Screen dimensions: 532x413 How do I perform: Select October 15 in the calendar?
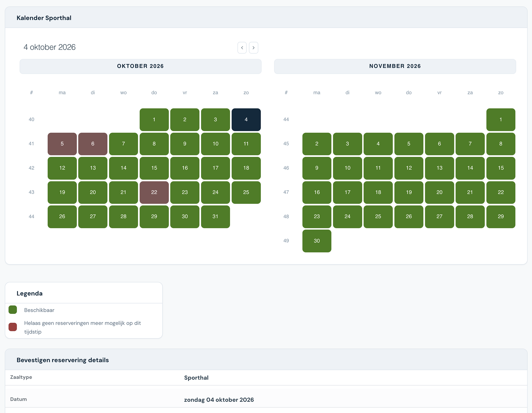(154, 168)
